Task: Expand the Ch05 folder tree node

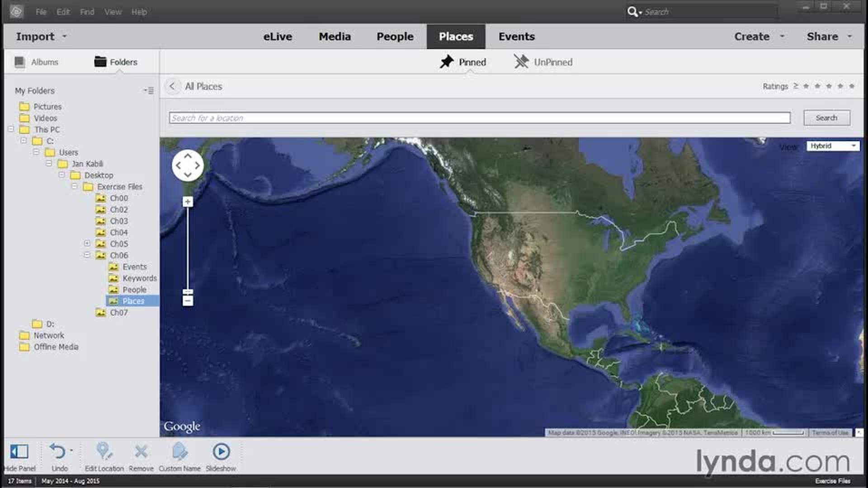Action: pos(87,243)
